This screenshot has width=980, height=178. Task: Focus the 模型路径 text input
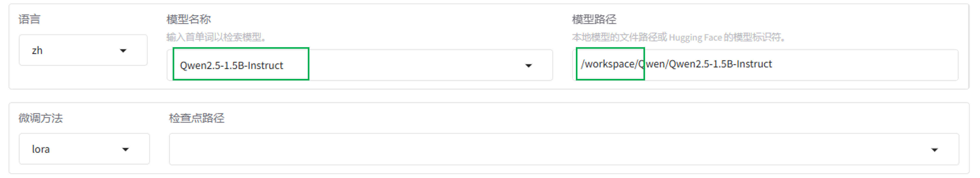coord(856,65)
